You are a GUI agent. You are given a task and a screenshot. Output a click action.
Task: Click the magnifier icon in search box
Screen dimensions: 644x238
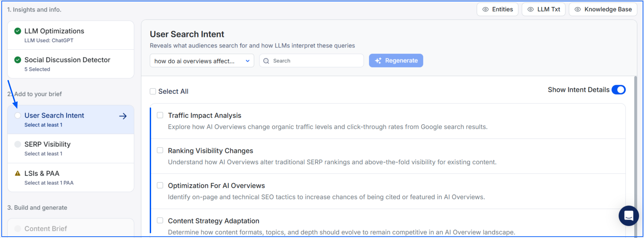[x=266, y=61]
